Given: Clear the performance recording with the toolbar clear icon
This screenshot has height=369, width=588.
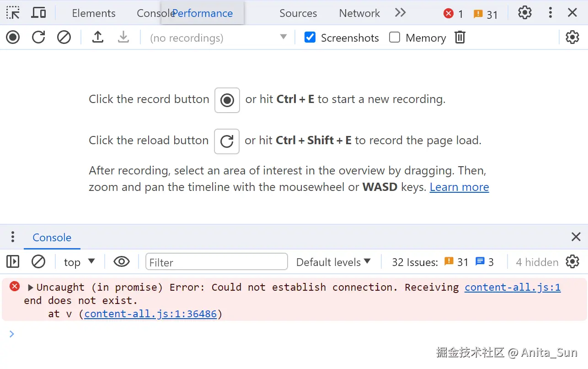Looking at the screenshot, I should click(64, 37).
